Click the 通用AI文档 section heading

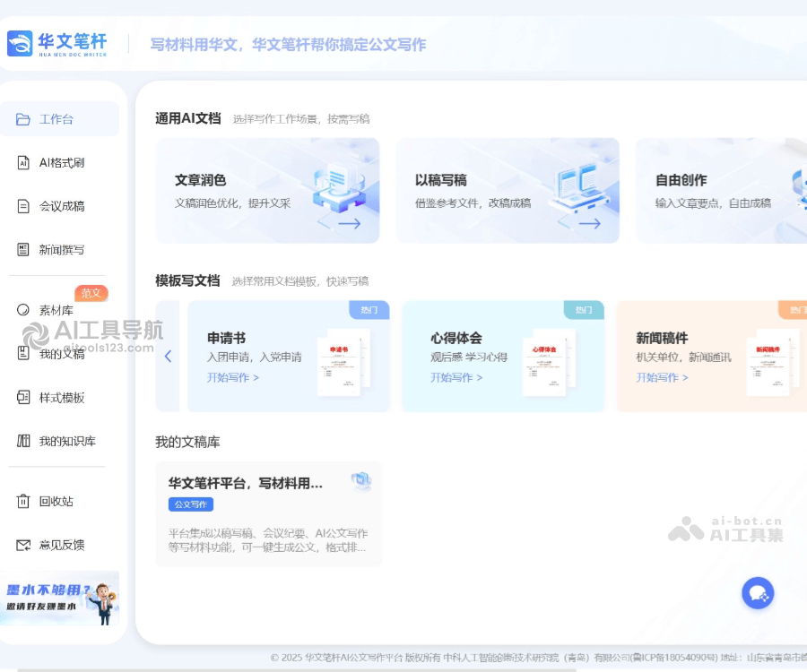188,118
